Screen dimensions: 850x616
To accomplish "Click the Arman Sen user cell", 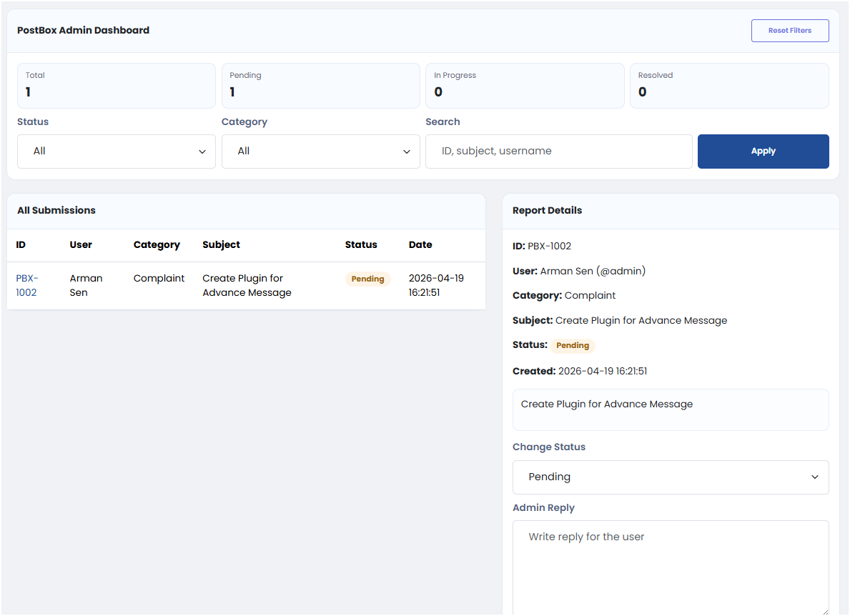I will click(x=86, y=285).
